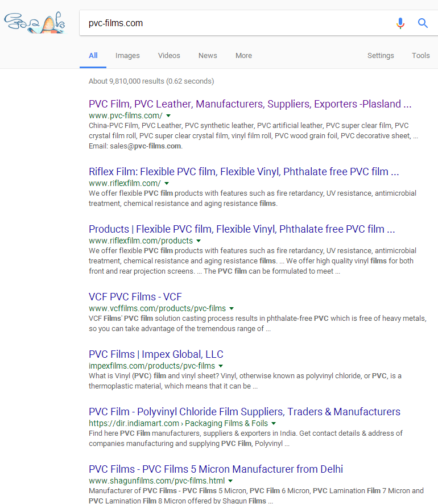Switch to the Videos tab
This screenshot has height=504, width=438.
[x=169, y=56]
